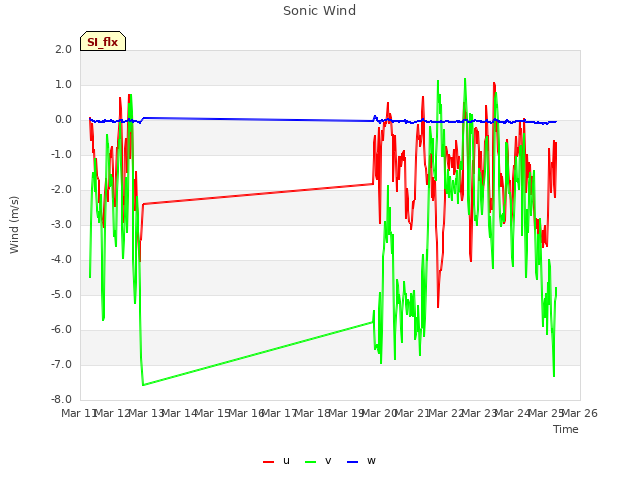
Task: Click the red u straight segment across data gap
Action: [258, 194]
